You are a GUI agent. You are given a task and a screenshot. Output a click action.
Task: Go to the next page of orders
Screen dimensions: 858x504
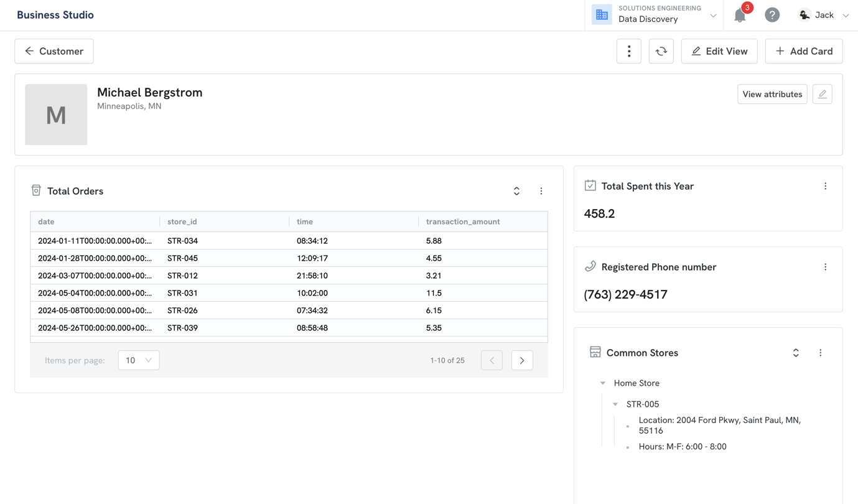point(522,360)
